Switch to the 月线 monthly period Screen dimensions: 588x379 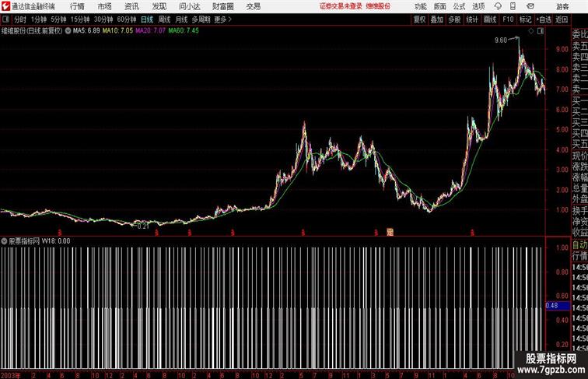click(x=181, y=19)
